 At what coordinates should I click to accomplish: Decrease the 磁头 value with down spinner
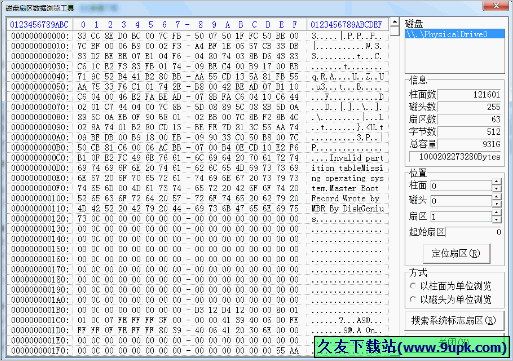click(x=497, y=204)
